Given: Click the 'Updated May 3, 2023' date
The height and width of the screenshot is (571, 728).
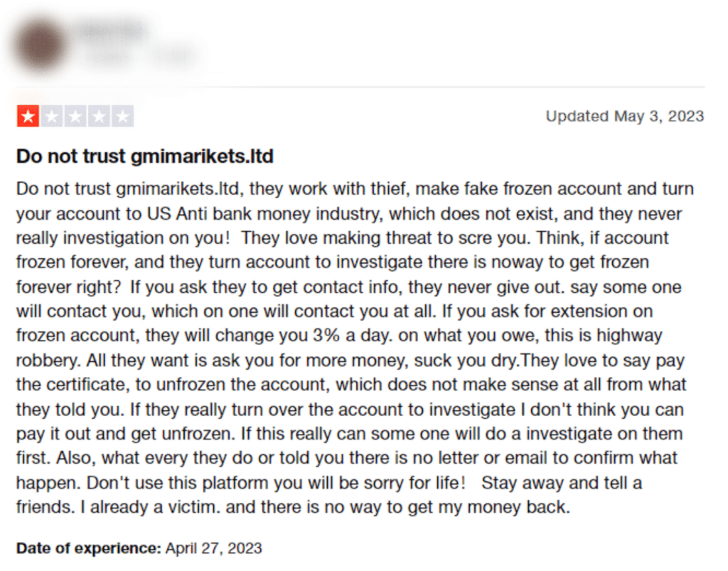Looking at the screenshot, I should click(625, 116).
